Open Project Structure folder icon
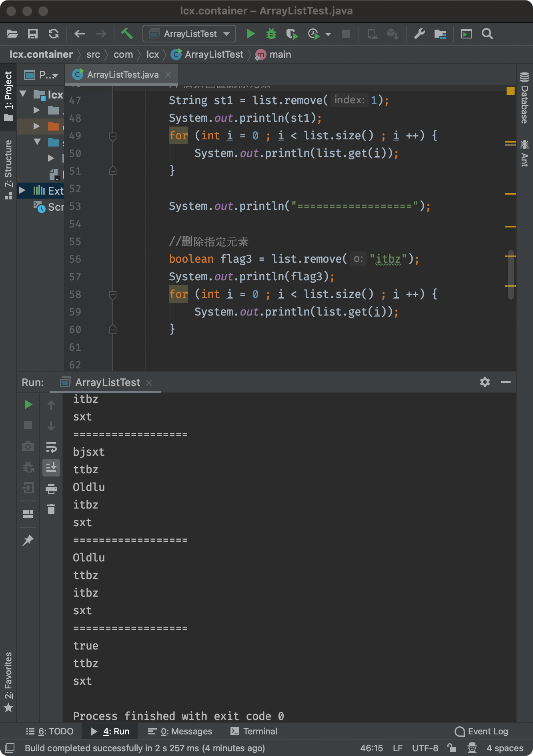 440,34
